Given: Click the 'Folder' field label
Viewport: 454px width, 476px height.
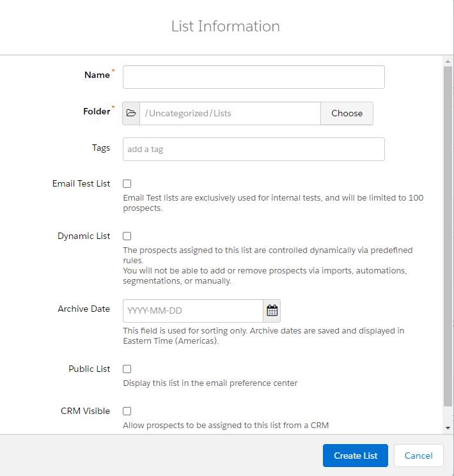Looking at the screenshot, I should point(97,111).
